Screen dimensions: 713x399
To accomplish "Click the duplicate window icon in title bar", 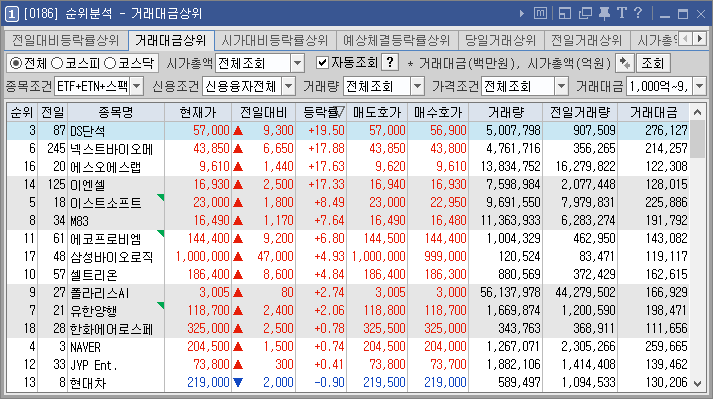I will tap(585, 14).
